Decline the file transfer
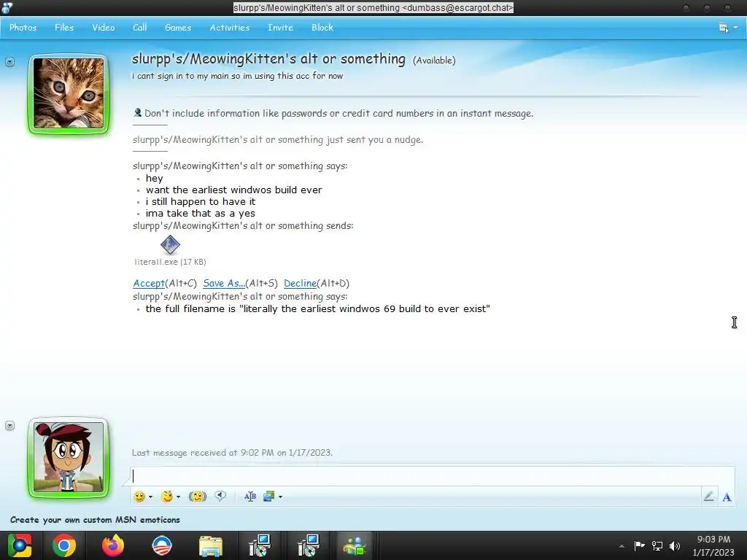747x560 pixels. click(x=300, y=284)
